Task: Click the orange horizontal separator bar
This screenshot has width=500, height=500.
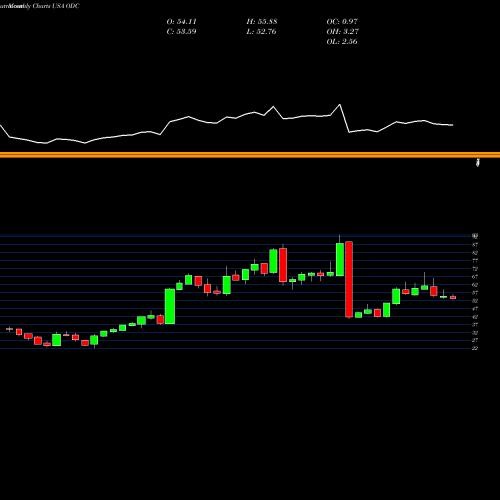Action: pyautogui.click(x=250, y=155)
